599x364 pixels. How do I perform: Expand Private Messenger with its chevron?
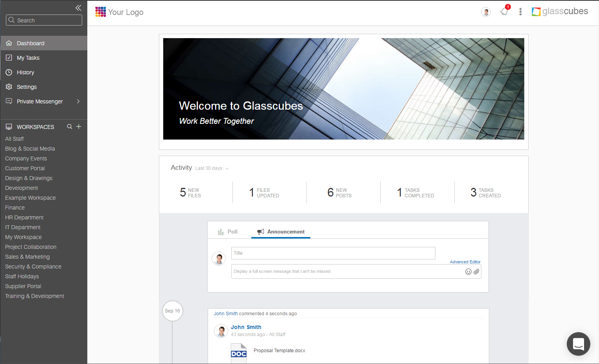[78, 101]
